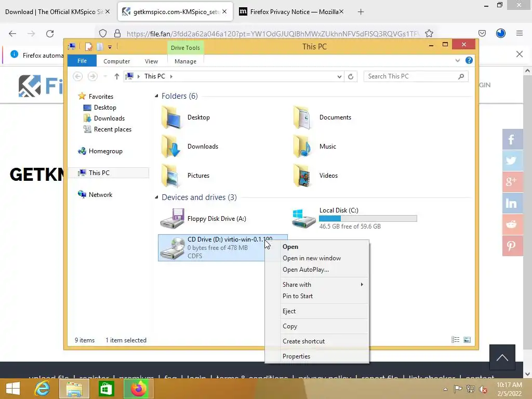Open a new Firefox tab
Screen dimensions: 532x399
tap(361, 12)
